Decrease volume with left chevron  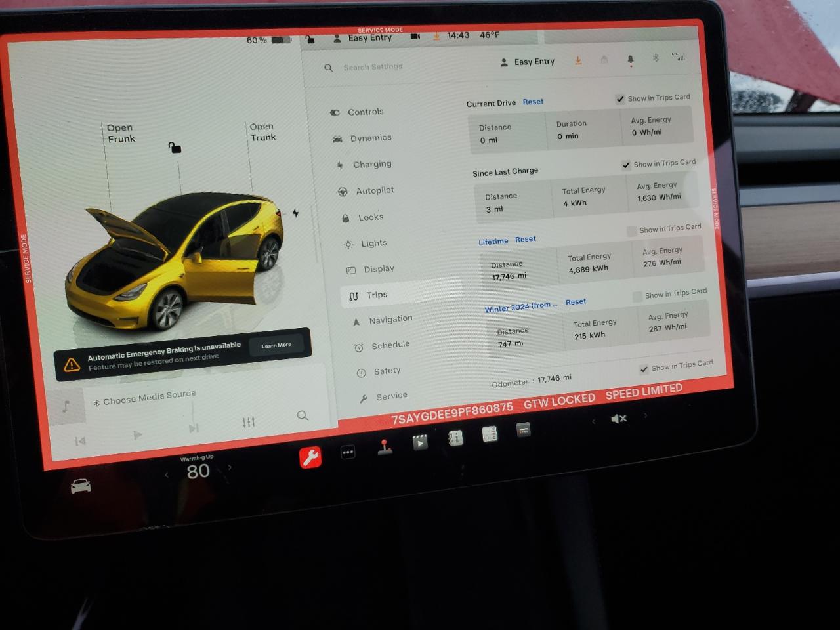[594, 421]
